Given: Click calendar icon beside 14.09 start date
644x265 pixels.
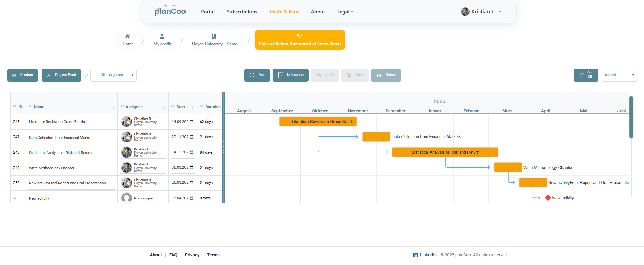Looking at the screenshot, I should (x=192, y=122).
